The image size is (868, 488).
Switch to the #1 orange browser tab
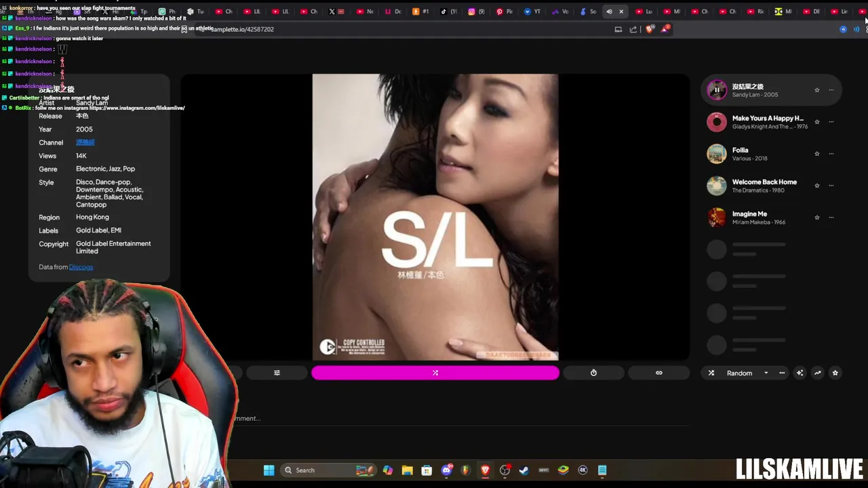tap(420, 12)
